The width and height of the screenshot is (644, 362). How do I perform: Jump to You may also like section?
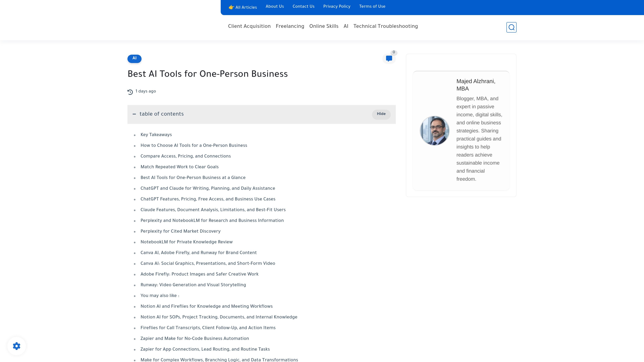coord(160,296)
